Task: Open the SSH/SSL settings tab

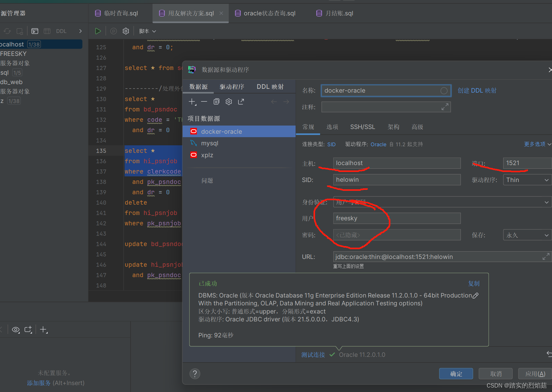Action: tap(362, 127)
